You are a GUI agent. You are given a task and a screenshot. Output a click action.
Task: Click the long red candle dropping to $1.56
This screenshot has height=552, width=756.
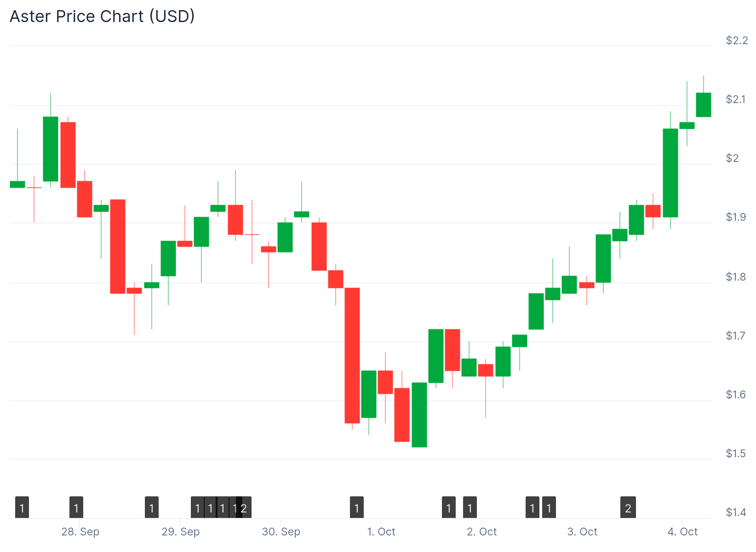(352, 355)
